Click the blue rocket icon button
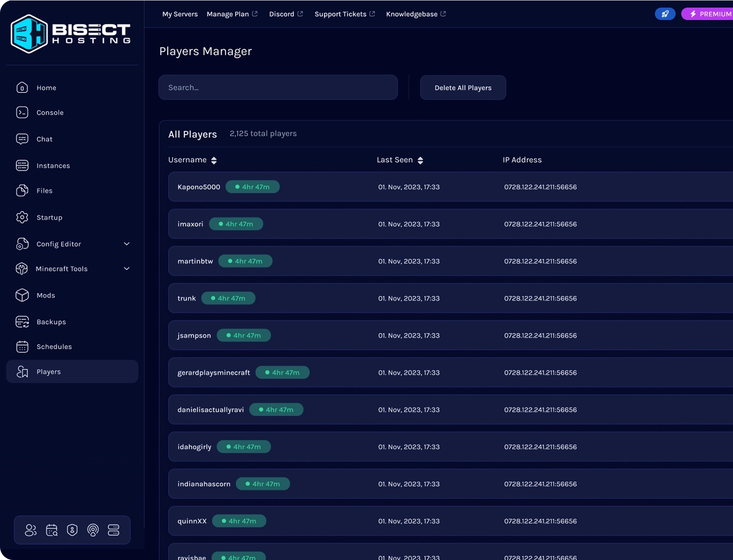The height and width of the screenshot is (560, 733). coord(665,14)
